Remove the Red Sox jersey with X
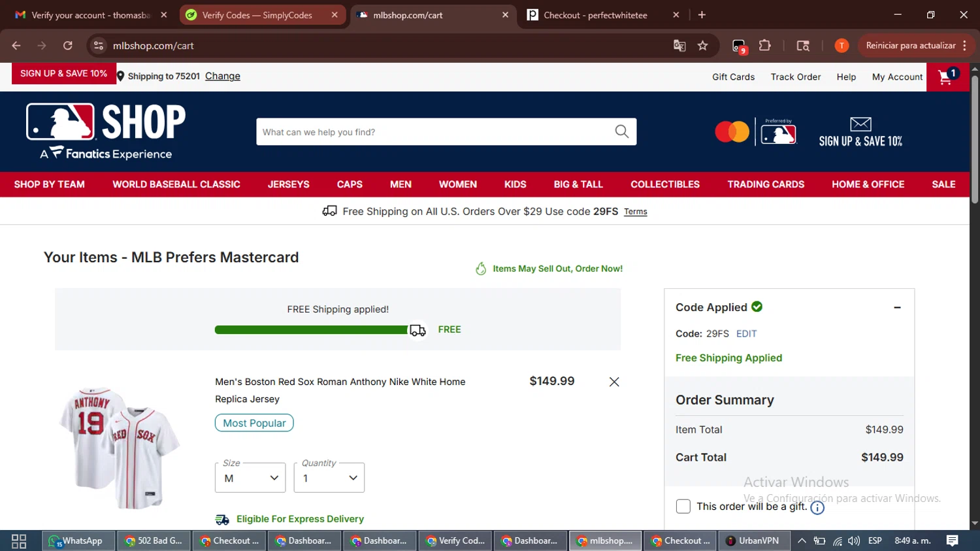980x551 pixels. click(x=614, y=382)
